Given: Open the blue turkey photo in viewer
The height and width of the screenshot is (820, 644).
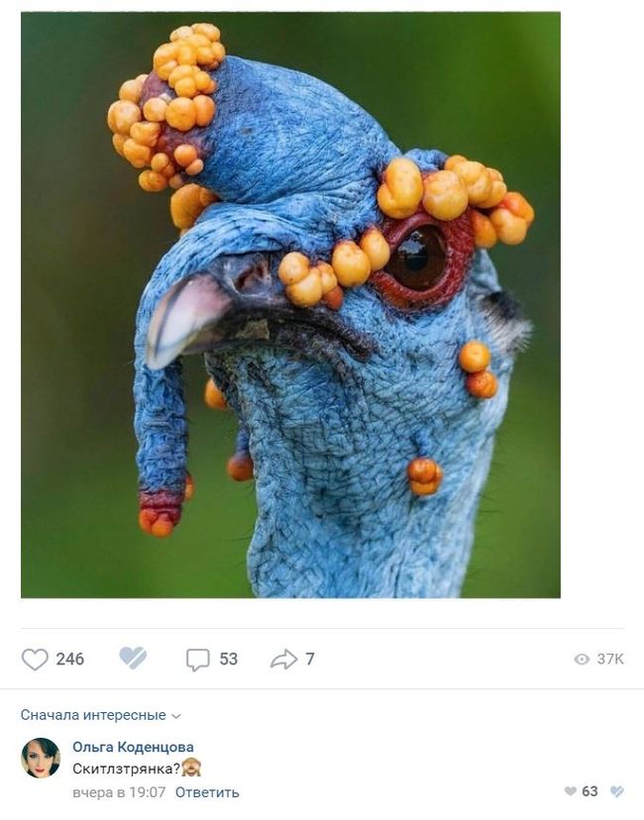Looking at the screenshot, I should [x=290, y=305].
